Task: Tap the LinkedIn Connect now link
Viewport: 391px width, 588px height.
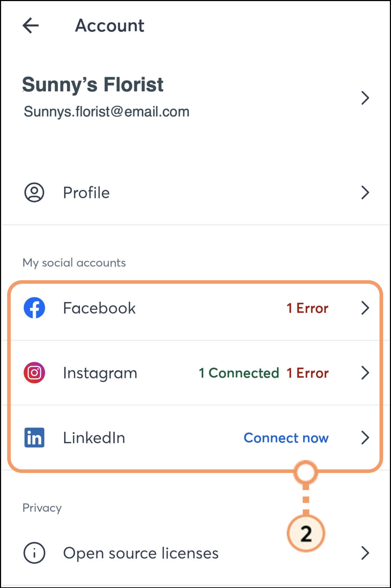Action: click(286, 438)
